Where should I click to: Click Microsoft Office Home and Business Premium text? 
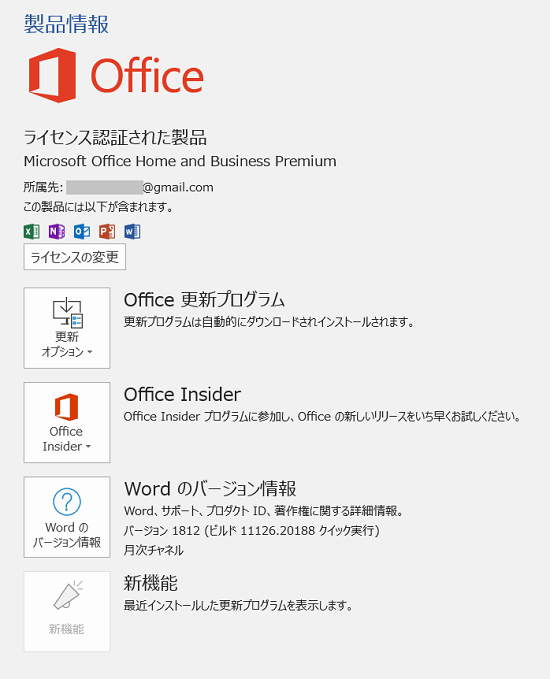pyautogui.click(x=180, y=161)
